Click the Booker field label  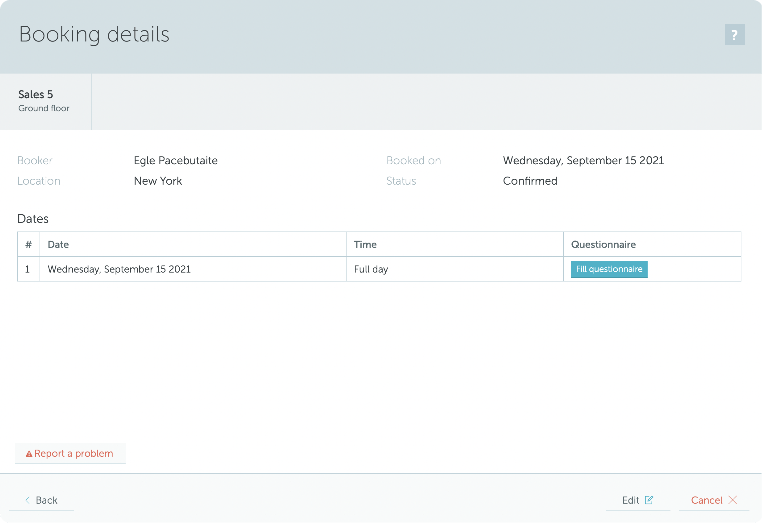[35, 161]
